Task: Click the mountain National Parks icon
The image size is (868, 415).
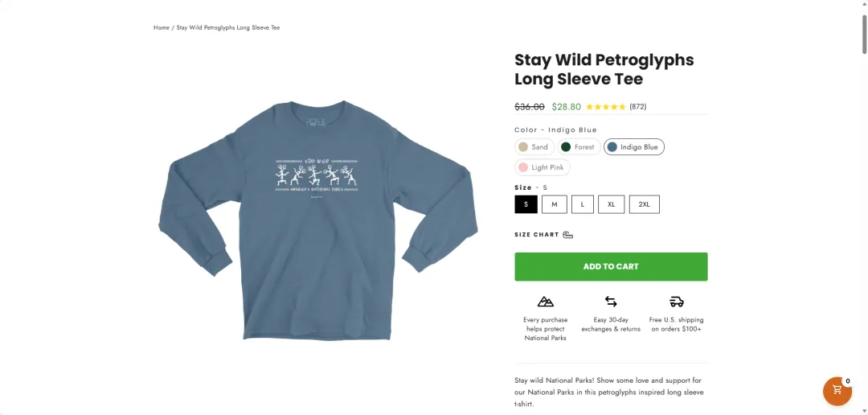Action: pyautogui.click(x=546, y=302)
